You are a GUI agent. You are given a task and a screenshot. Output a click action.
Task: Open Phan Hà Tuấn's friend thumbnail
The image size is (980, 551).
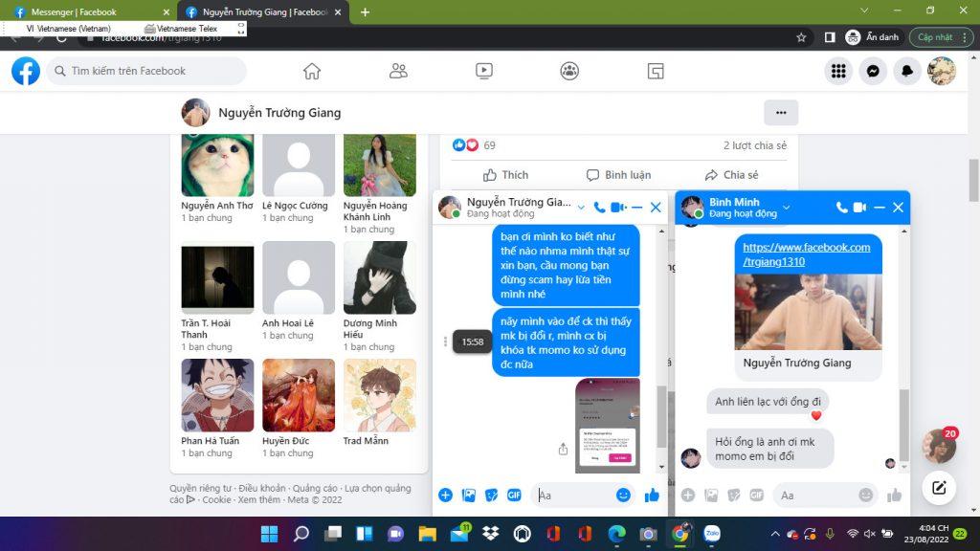point(217,395)
